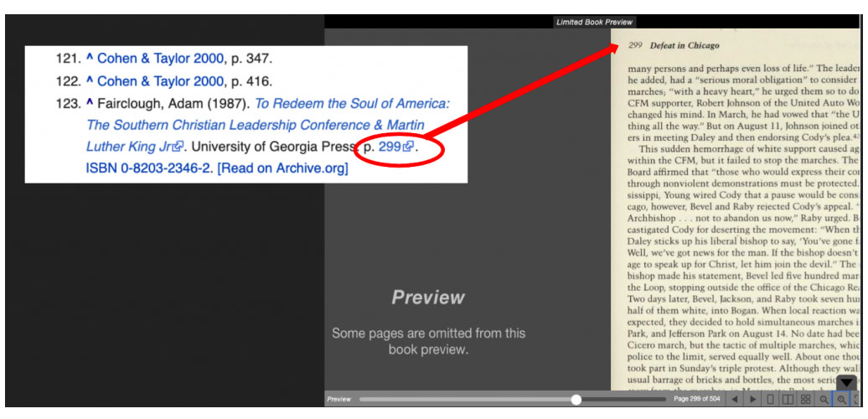Open thumbnail grid view
Screen dimensions: 868x419
pyautogui.click(x=805, y=400)
